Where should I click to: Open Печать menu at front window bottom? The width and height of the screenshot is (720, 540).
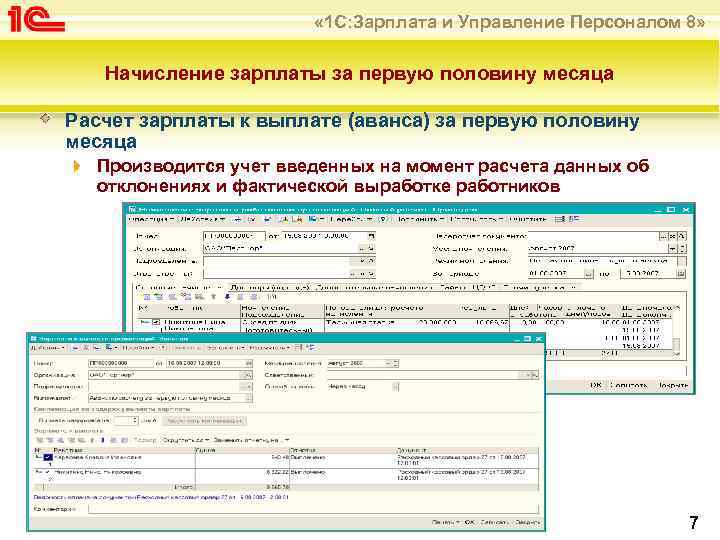445,523
